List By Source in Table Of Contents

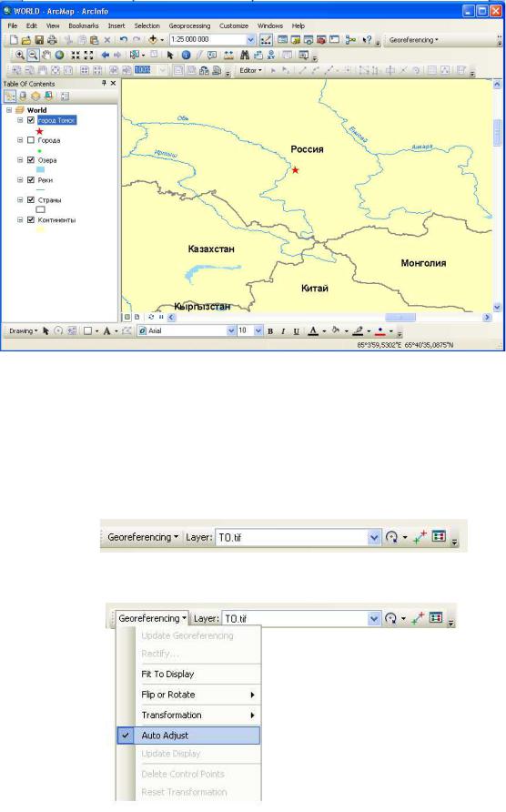pos(23,96)
